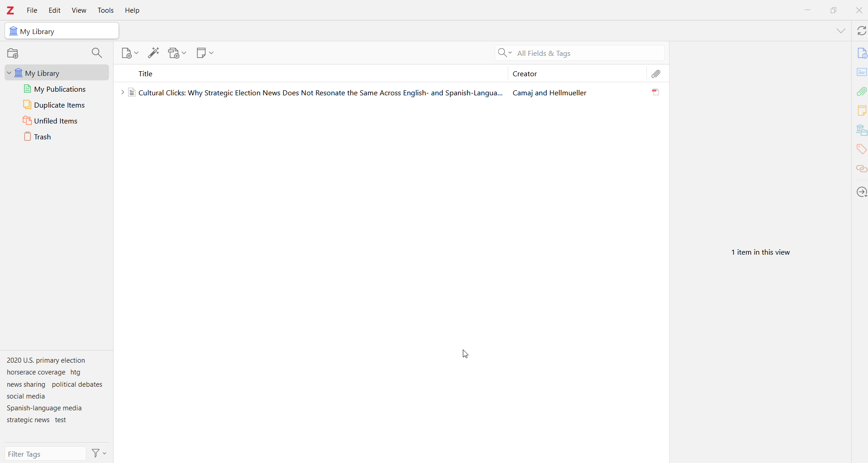
Task: Open the search mode dropdown
Action: click(x=505, y=53)
